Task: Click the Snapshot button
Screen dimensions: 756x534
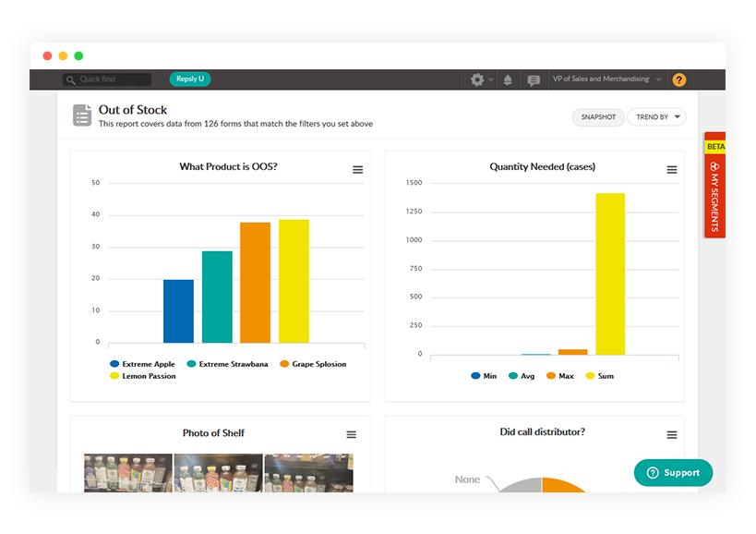Action: click(x=597, y=117)
